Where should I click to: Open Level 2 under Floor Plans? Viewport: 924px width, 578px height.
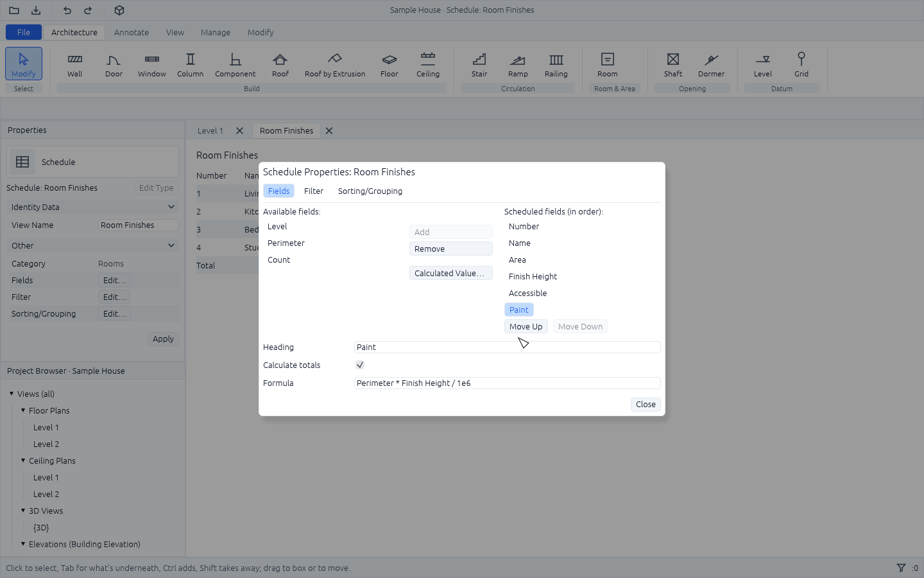46,444
